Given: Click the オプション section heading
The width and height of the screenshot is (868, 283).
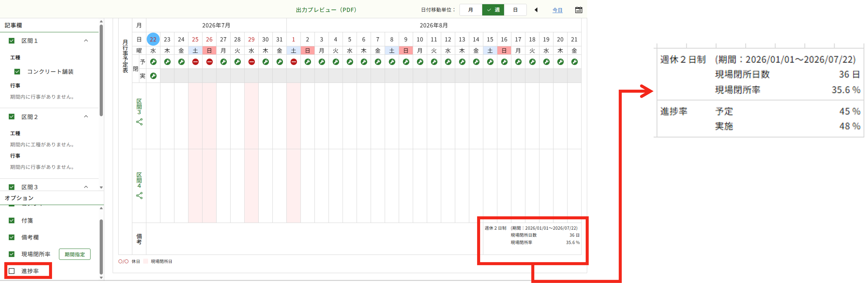Looking at the screenshot, I should [19, 198].
